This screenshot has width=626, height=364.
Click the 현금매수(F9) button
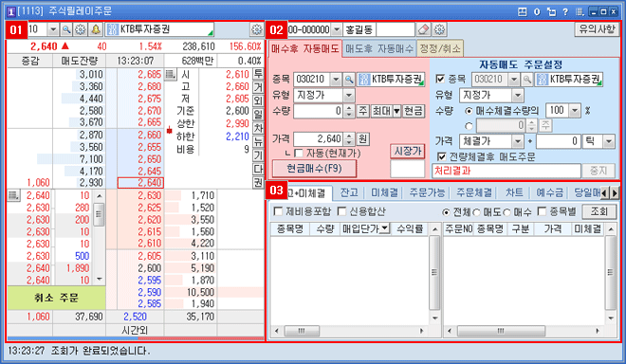(314, 169)
